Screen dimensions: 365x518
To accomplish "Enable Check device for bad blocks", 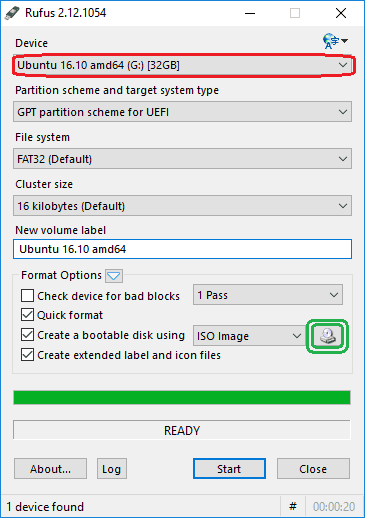I will click(x=27, y=295).
